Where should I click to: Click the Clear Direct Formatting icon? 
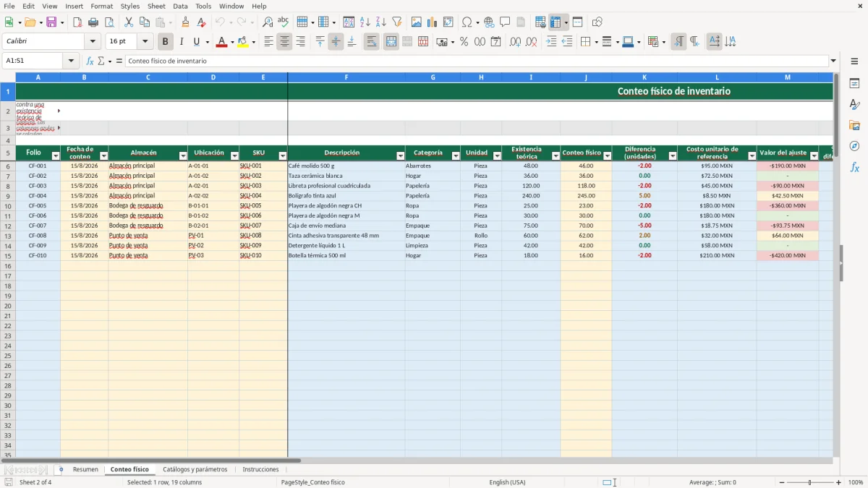click(201, 22)
